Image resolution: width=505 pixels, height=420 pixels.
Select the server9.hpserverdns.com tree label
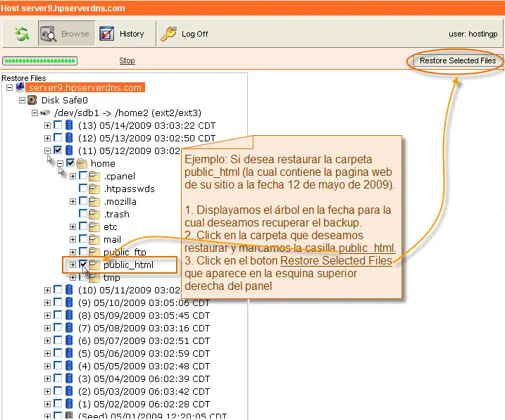tap(85, 87)
